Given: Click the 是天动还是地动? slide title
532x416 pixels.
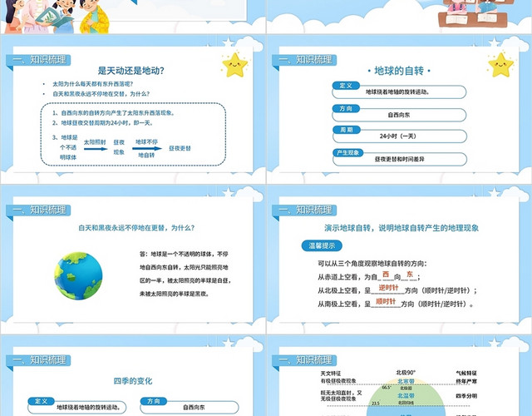Looking at the screenshot, I should coord(131,71).
